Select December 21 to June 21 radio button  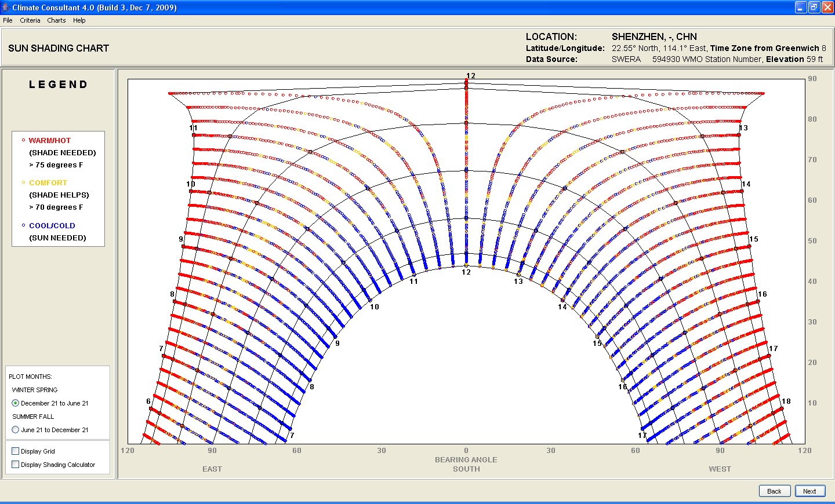16,403
